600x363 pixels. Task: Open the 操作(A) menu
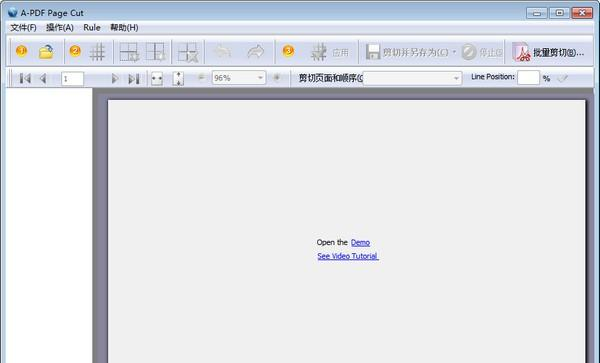(60, 28)
